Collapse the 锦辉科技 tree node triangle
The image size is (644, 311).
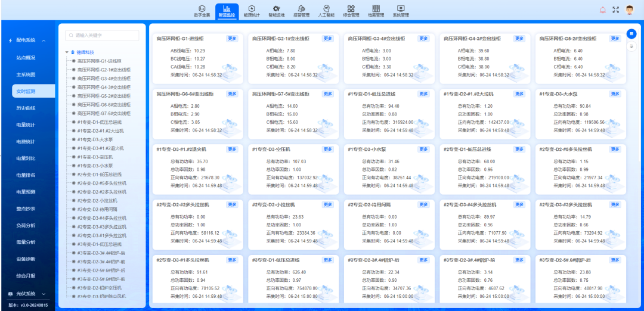(67, 52)
